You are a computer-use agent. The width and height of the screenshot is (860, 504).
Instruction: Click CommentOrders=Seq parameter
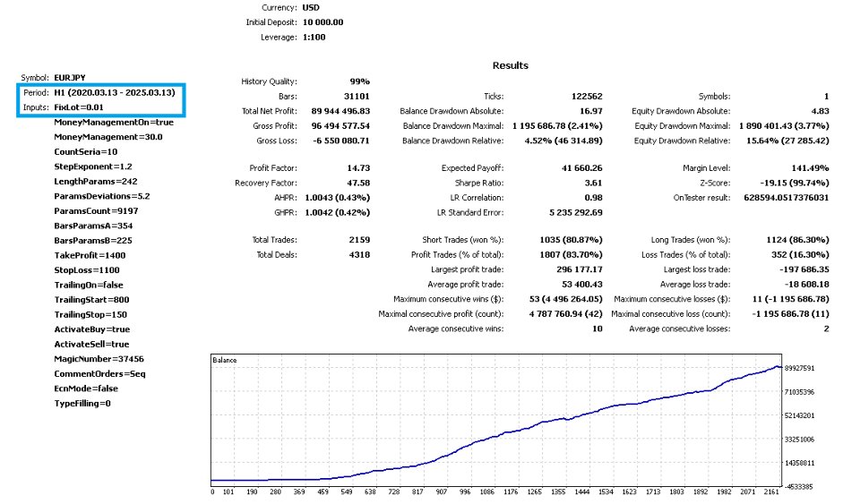pos(99,373)
